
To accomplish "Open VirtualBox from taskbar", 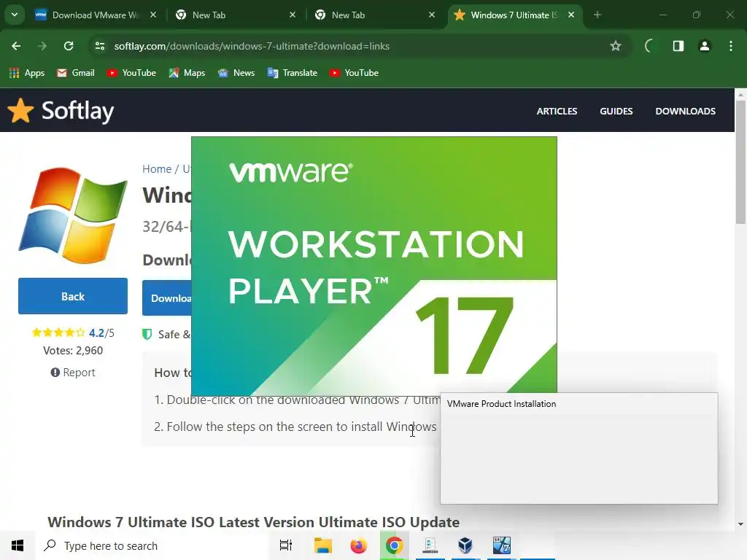I will pyautogui.click(x=465, y=545).
